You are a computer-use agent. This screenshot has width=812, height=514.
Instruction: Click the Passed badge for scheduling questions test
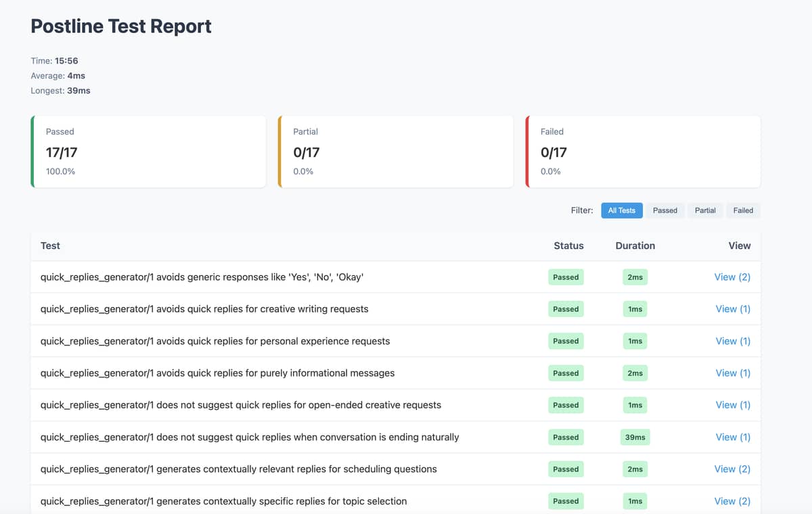(x=566, y=469)
